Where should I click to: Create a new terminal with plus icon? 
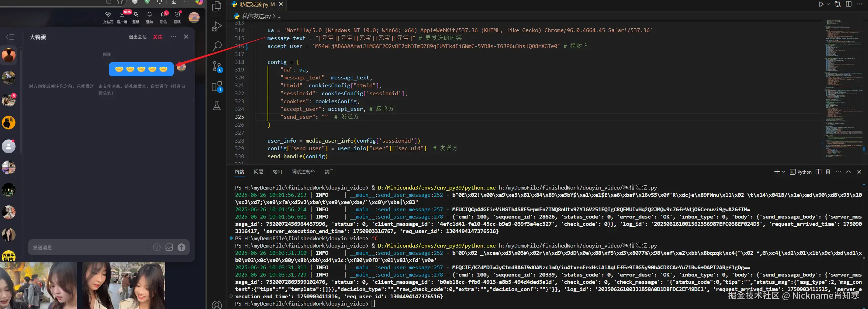point(777,172)
